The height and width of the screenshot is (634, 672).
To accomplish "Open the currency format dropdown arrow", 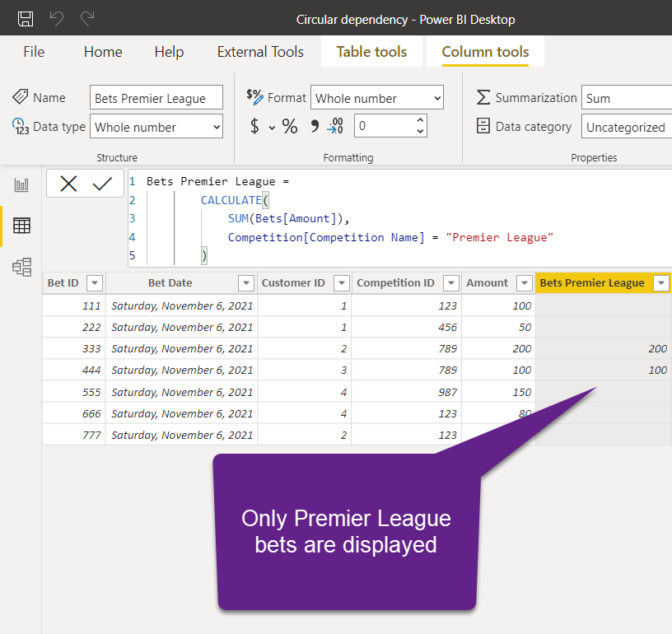I will (x=272, y=128).
